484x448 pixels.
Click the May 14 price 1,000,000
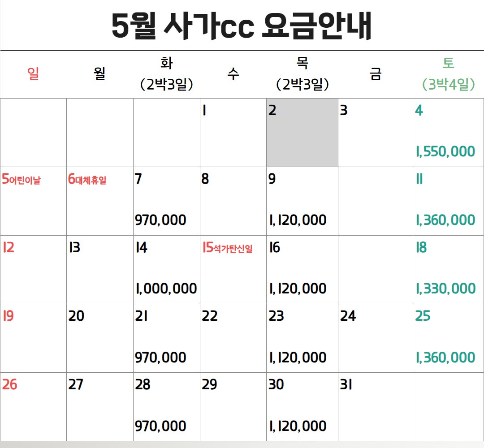pyautogui.click(x=166, y=289)
